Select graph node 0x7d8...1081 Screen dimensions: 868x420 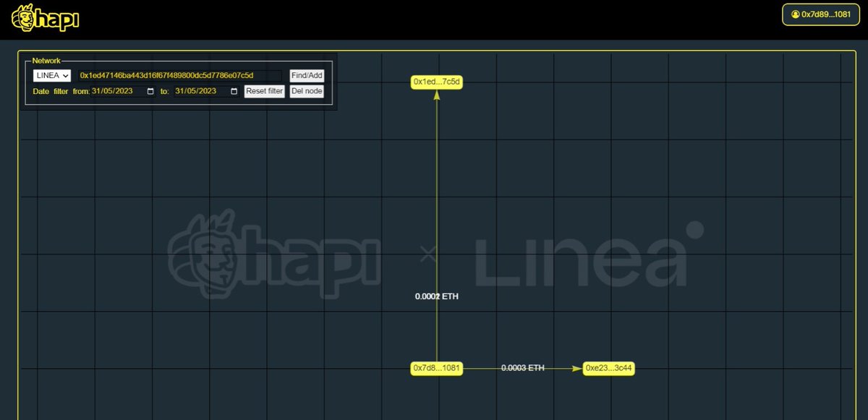436,368
